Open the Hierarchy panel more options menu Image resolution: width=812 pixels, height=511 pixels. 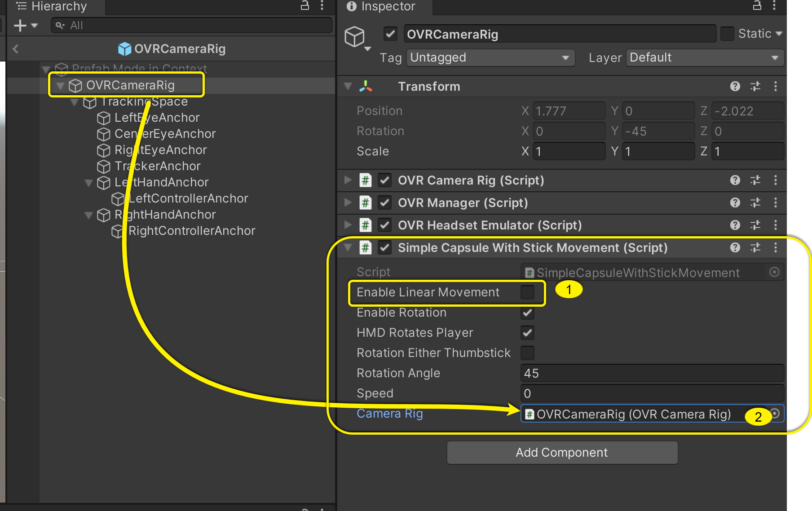322,5
